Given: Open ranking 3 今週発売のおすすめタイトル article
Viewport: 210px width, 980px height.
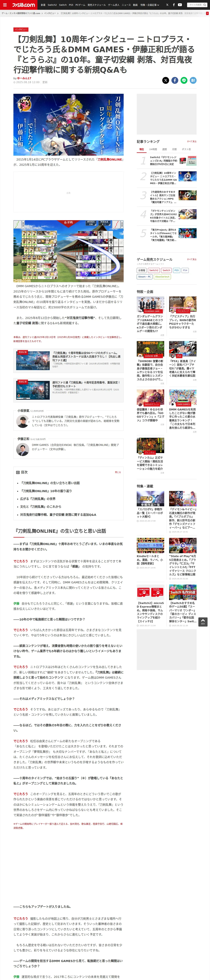Looking at the screenshot, I should click(166, 197).
